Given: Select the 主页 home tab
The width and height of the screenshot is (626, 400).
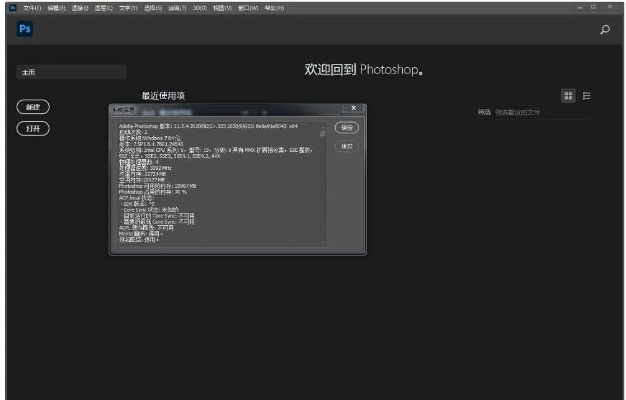Looking at the screenshot, I should click(70, 72).
